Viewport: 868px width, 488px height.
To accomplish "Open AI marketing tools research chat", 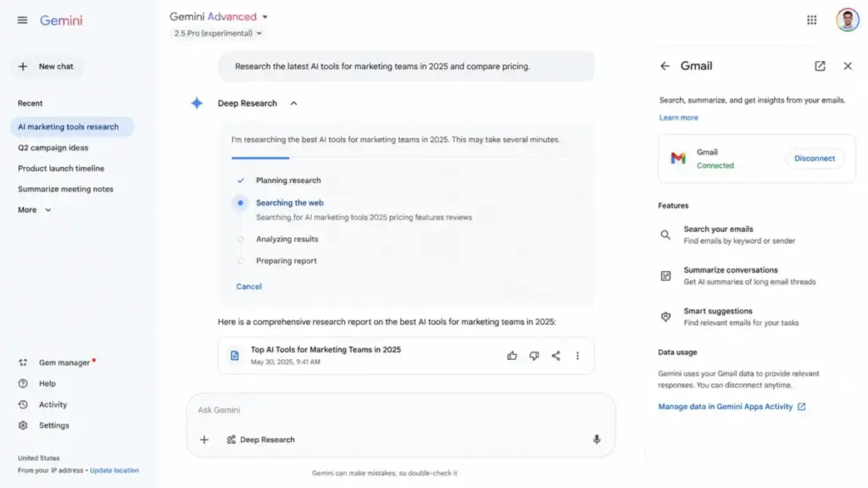I will click(72, 127).
